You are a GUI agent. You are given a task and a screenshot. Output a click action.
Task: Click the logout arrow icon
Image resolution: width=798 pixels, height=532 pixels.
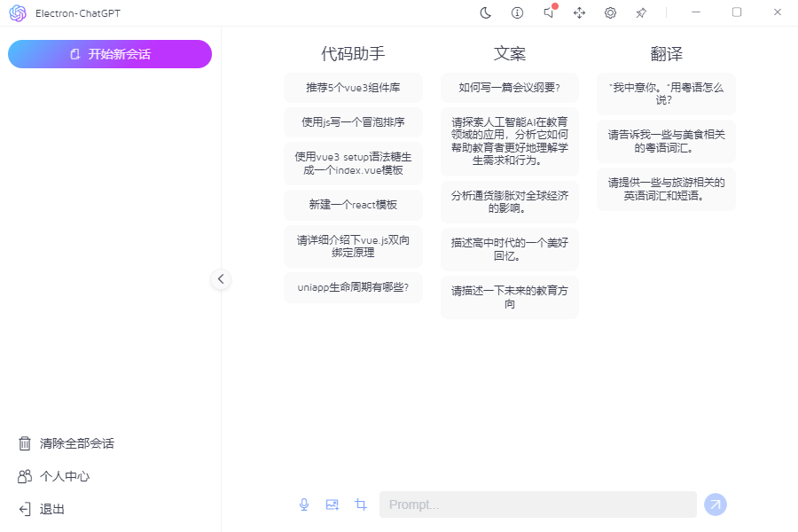coord(25,509)
